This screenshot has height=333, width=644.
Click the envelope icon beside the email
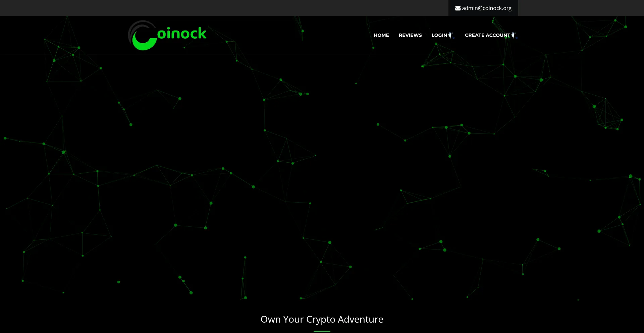tap(458, 8)
